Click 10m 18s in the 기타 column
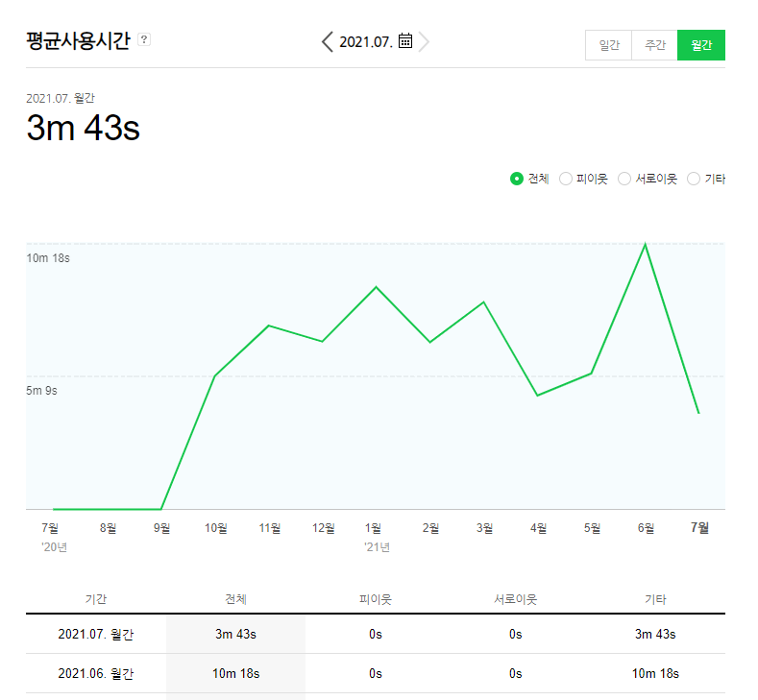 [x=655, y=673]
